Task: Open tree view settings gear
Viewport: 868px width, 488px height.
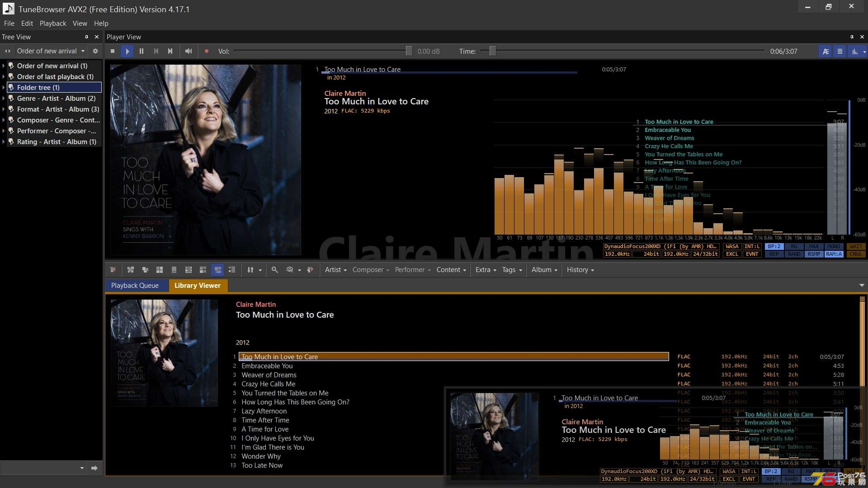Action: pos(95,51)
